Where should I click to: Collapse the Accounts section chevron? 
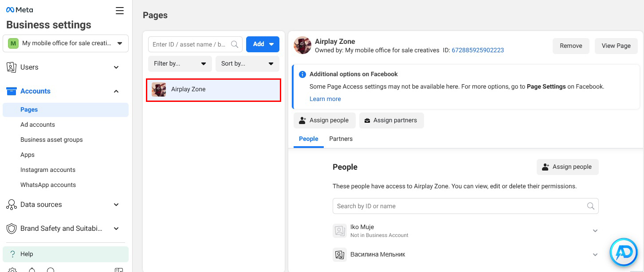tap(116, 91)
